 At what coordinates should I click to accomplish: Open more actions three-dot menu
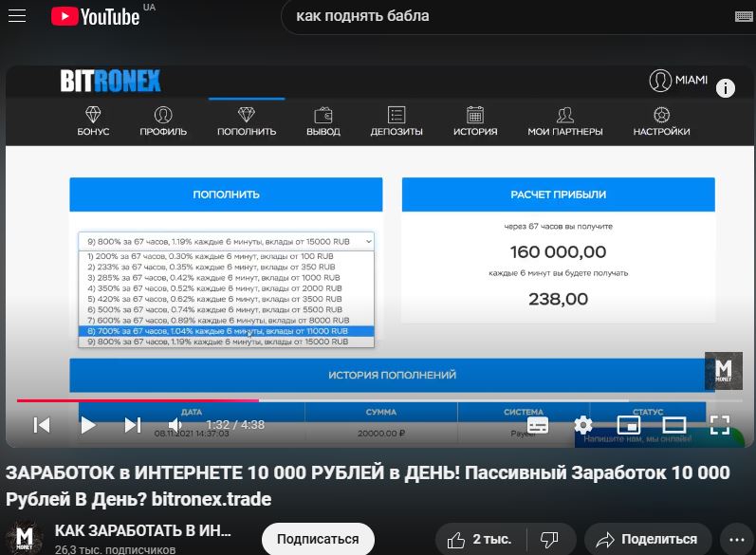pos(737,540)
